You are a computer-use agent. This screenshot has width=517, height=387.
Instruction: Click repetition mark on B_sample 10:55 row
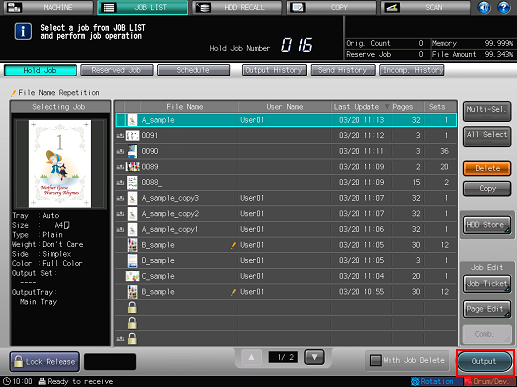[x=233, y=292]
